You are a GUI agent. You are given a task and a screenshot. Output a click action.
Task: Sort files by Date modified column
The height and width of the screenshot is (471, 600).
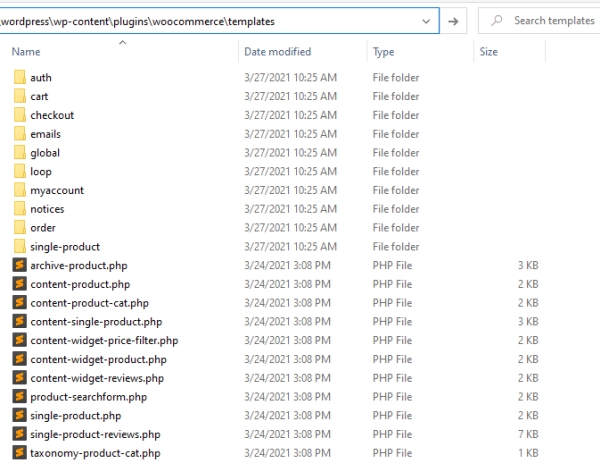click(x=277, y=52)
